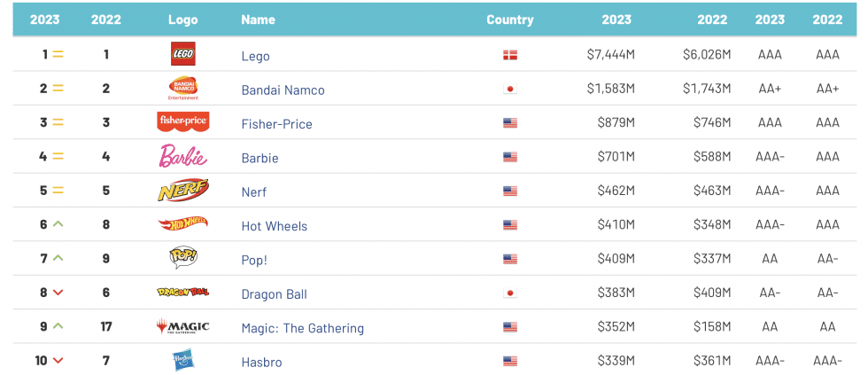Image resolution: width=868 pixels, height=375 pixels.
Task: Click the Bandai Namco logo
Action: coord(183,89)
